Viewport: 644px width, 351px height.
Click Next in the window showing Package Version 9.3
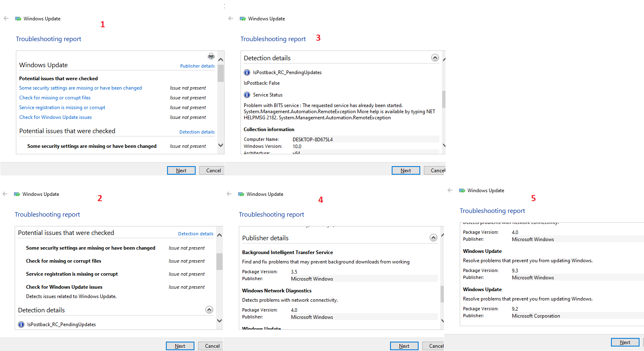tap(625, 342)
